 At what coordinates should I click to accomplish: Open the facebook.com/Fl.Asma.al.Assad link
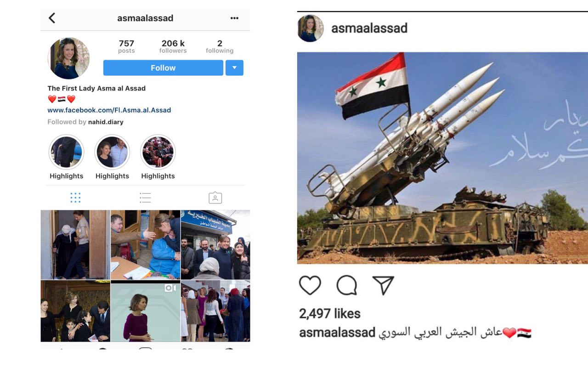click(109, 110)
